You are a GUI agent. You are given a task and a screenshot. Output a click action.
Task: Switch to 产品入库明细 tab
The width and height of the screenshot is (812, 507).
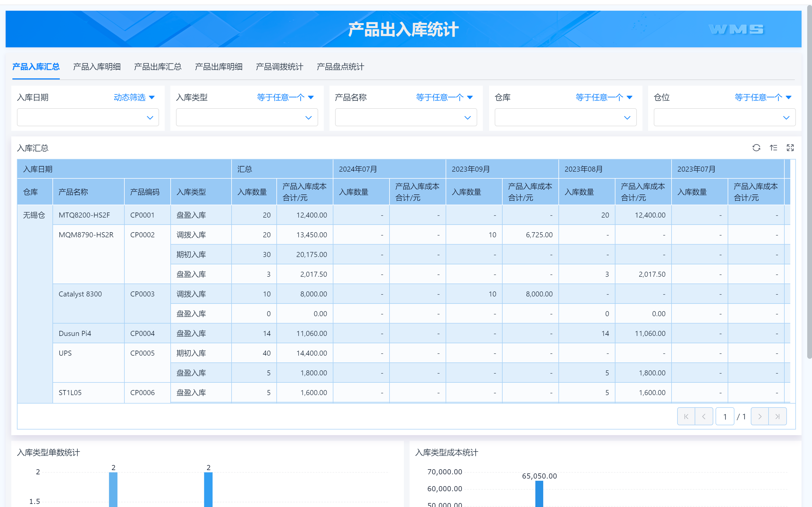pyautogui.click(x=97, y=67)
